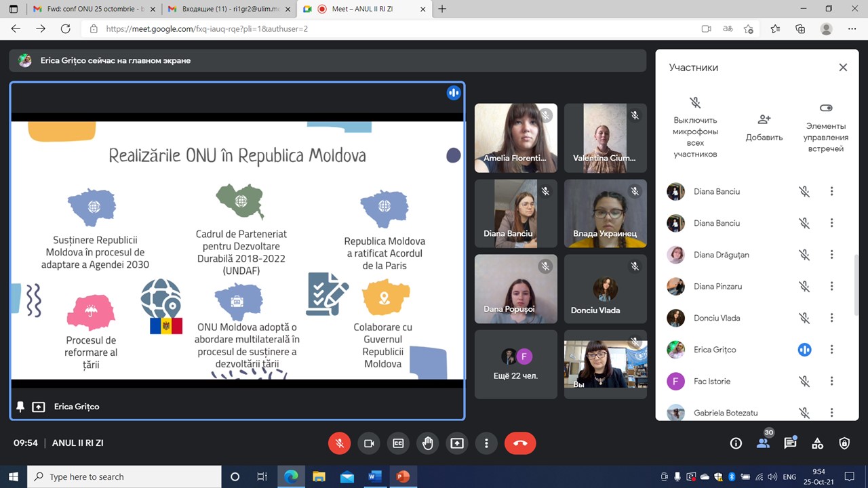This screenshot has width=868, height=488.
Task: Mute Diana Pinzaru's microphone icon
Action: [804, 287]
